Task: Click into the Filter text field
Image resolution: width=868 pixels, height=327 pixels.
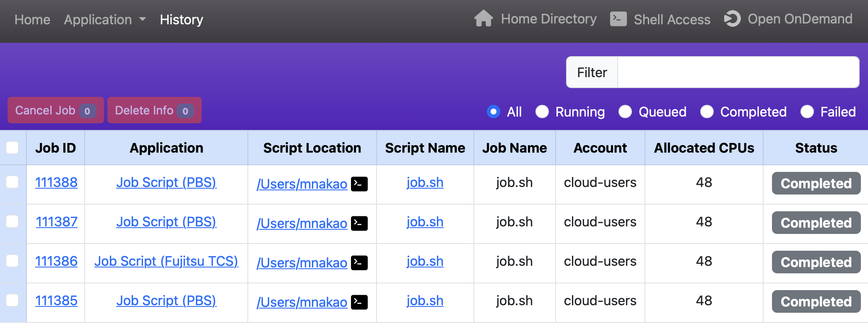Action: 738,73
